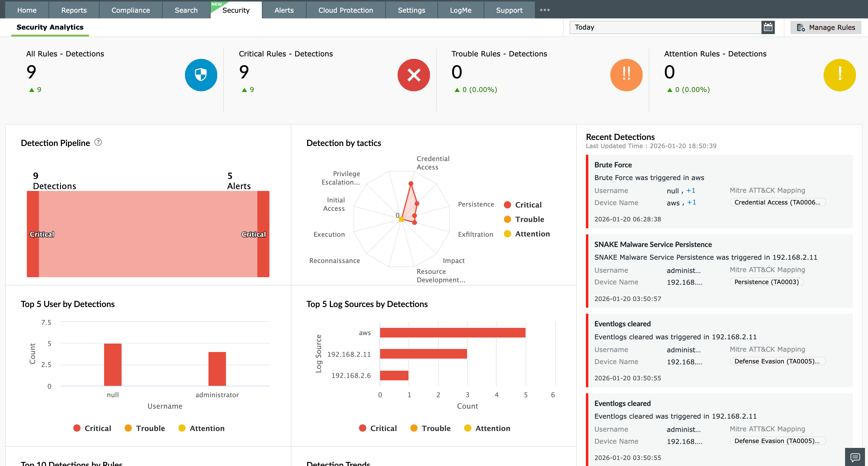Click the blue shield All Rules icon
Screen dimensions: 868x466
coord(201,75)
